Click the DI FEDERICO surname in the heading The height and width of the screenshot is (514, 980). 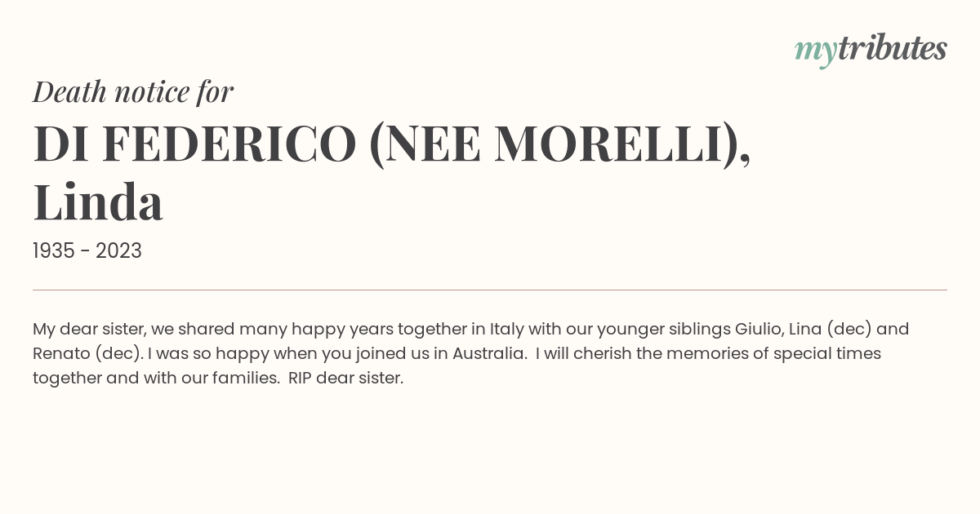coord(195,143)
